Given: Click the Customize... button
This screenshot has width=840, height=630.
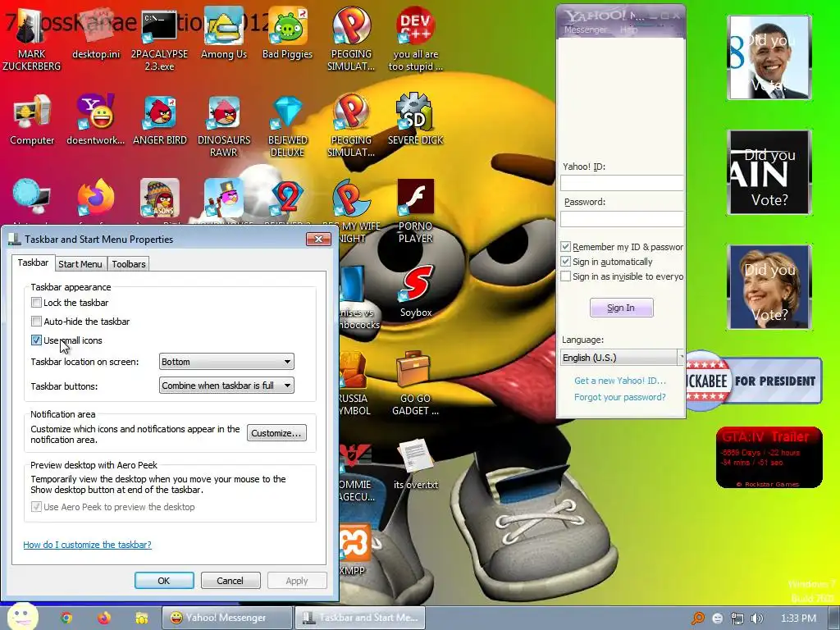Looking at the screenshot, I should [276, 433].
